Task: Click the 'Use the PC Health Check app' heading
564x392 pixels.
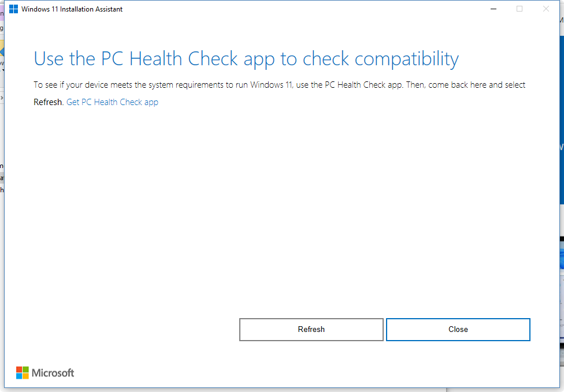Action: (x=246, y=59)
